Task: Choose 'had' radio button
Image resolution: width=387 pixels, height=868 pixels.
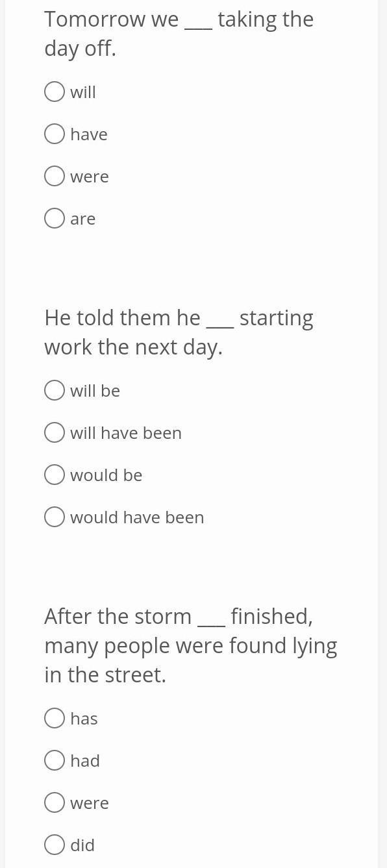Action: (x=55, y=760)
